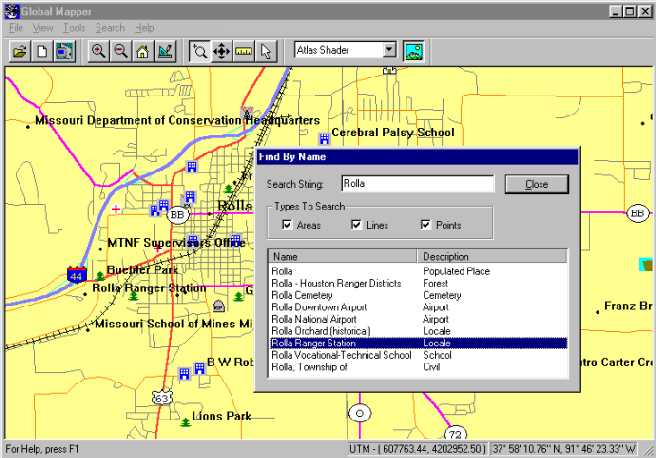Open the Search menu
Screen dimensions: 656x458
[110, 28]
